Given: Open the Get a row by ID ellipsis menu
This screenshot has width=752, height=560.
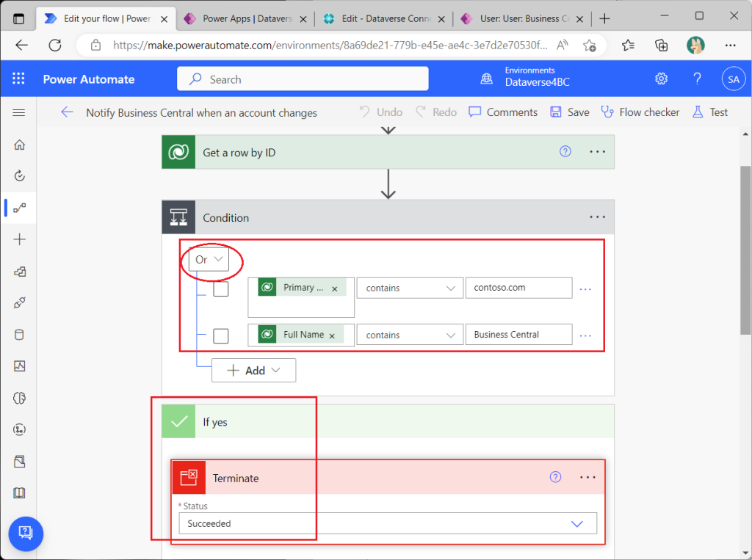Looking at the screenshot, I should (x=597, y=152).
